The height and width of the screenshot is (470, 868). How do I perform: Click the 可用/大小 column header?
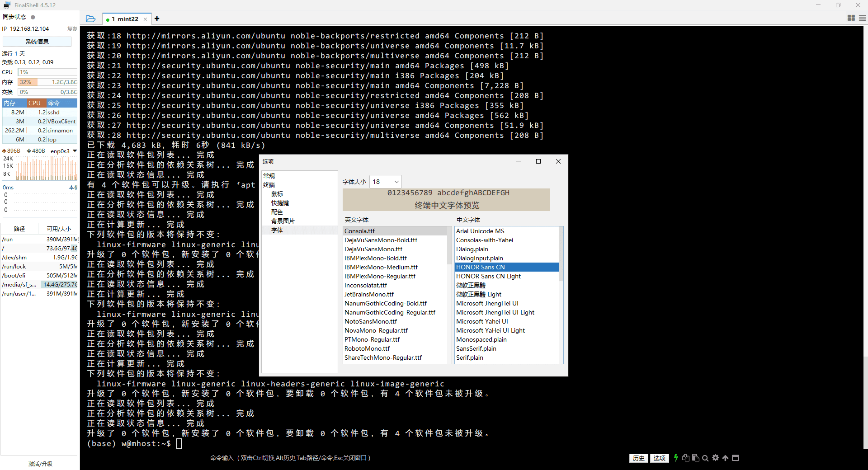pyautogui.click(x=59, y=229)
